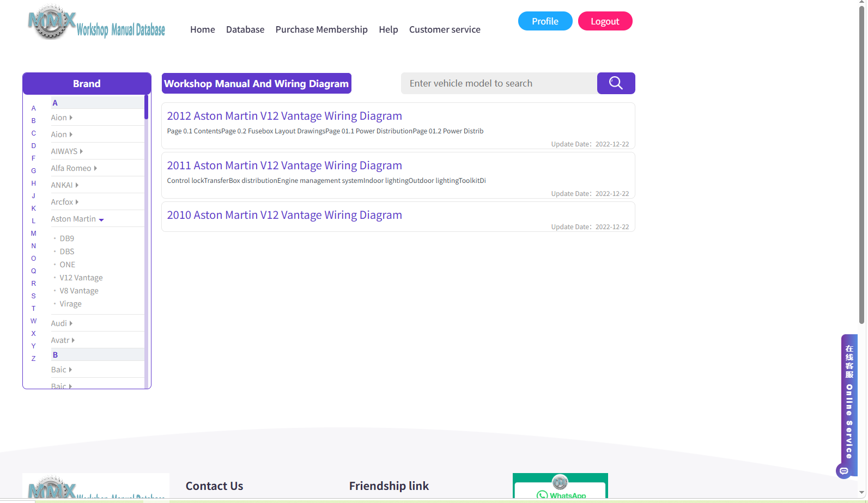Viewport: 868px width, 503px height.
Task: Jump to letter W in the alphabet index
Action: 33,321
